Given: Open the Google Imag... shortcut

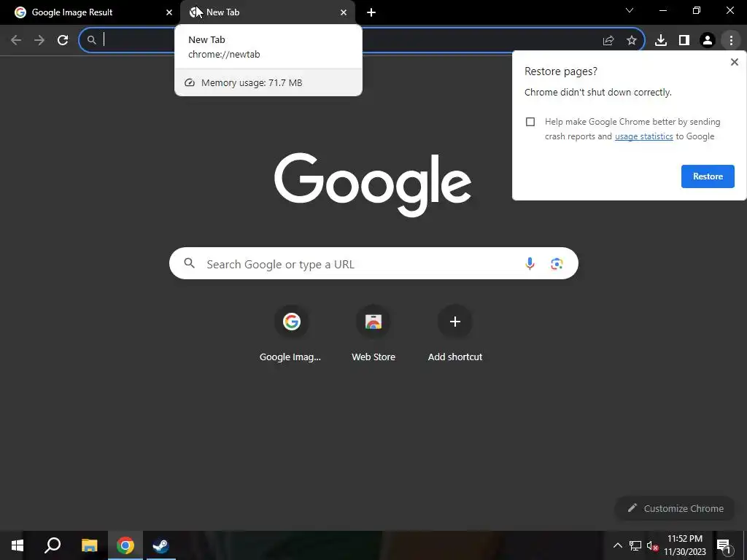Looking at the screenshot, I should coord(290,334).
